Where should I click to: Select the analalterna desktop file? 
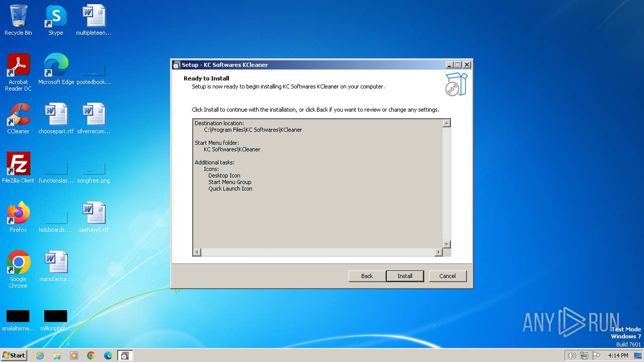click(18, 320)
